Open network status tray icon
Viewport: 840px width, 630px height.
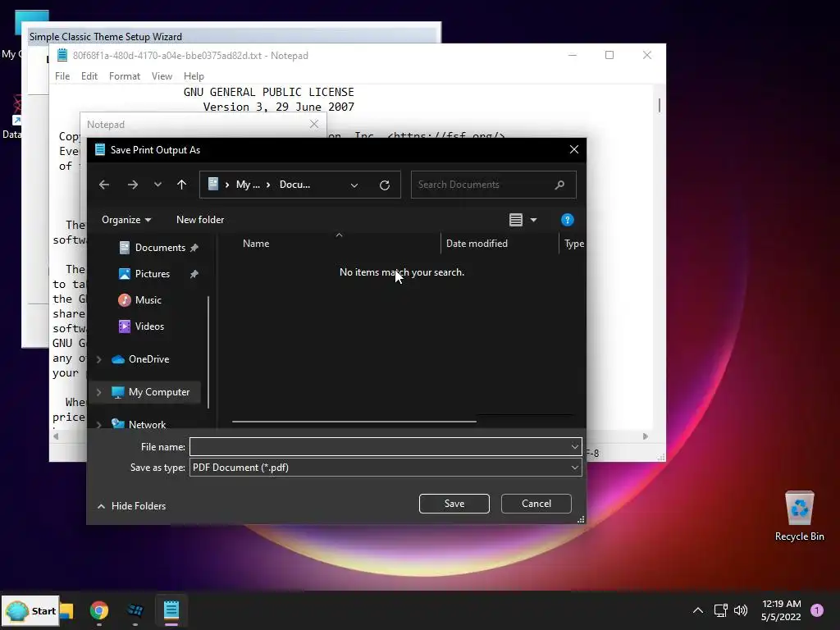click(x=721, y=610)
